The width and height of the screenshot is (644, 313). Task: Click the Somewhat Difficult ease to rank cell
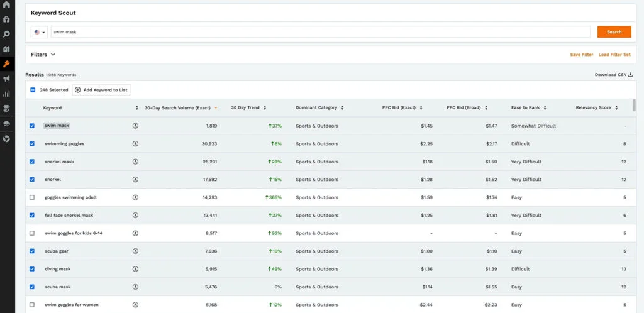tap(533, 126)
